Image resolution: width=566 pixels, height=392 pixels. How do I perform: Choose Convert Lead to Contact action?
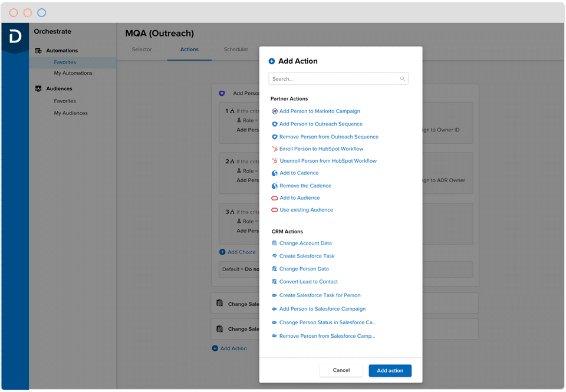tap(308, 282)
